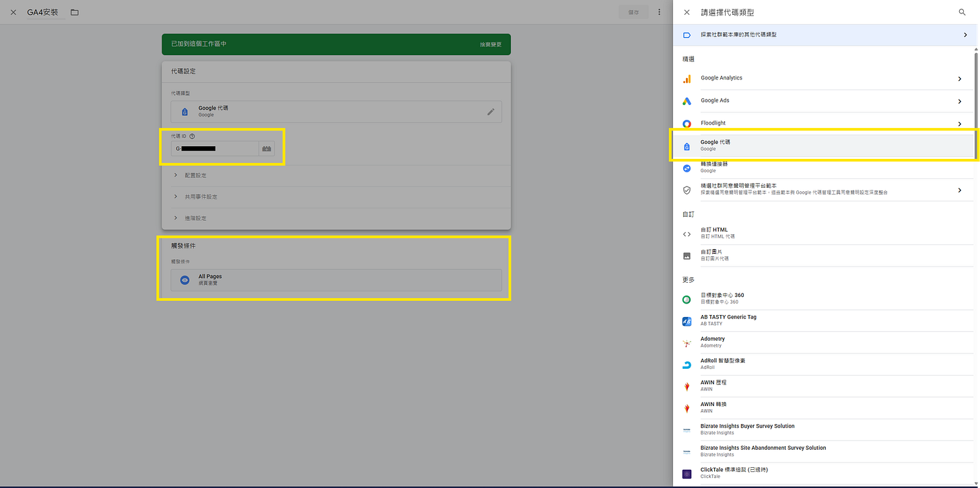980x488 pixels.
Task: Select 轉換連接器 tag type
Action: (x=823, y=168)
